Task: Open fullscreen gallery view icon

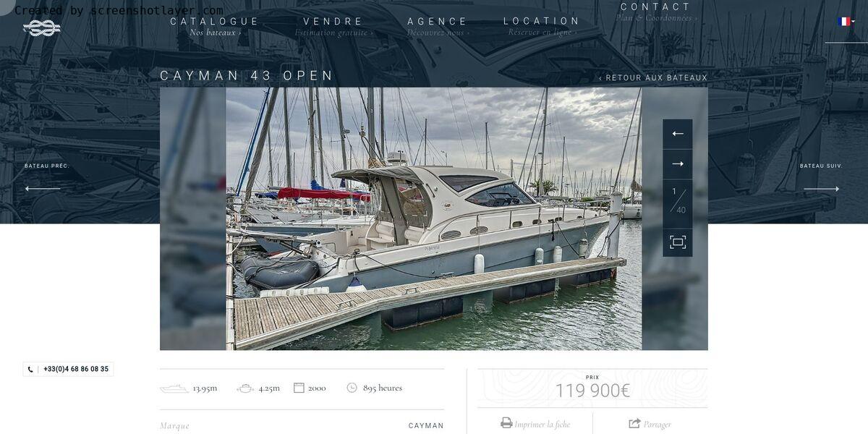Action: (678, 242)
